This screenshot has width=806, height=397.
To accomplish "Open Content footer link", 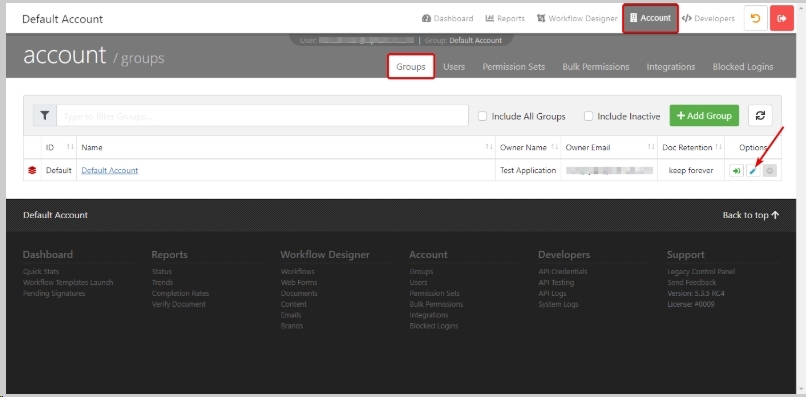I will [x=294, y=304].
